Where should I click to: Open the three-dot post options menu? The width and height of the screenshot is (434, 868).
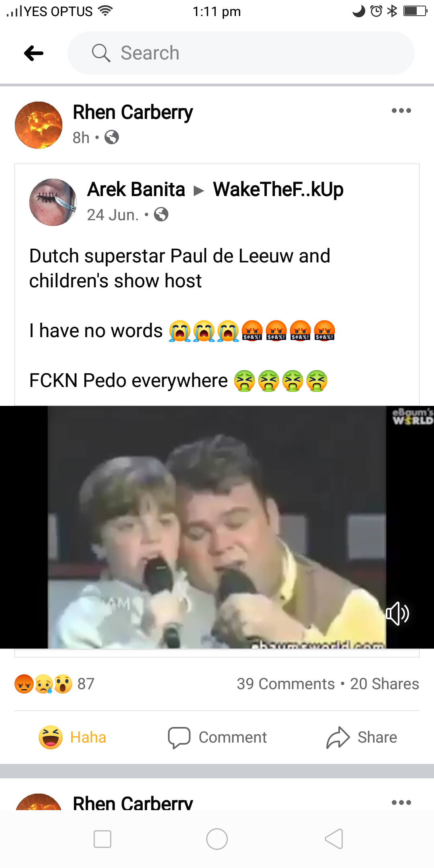click(x=401, y=111)
